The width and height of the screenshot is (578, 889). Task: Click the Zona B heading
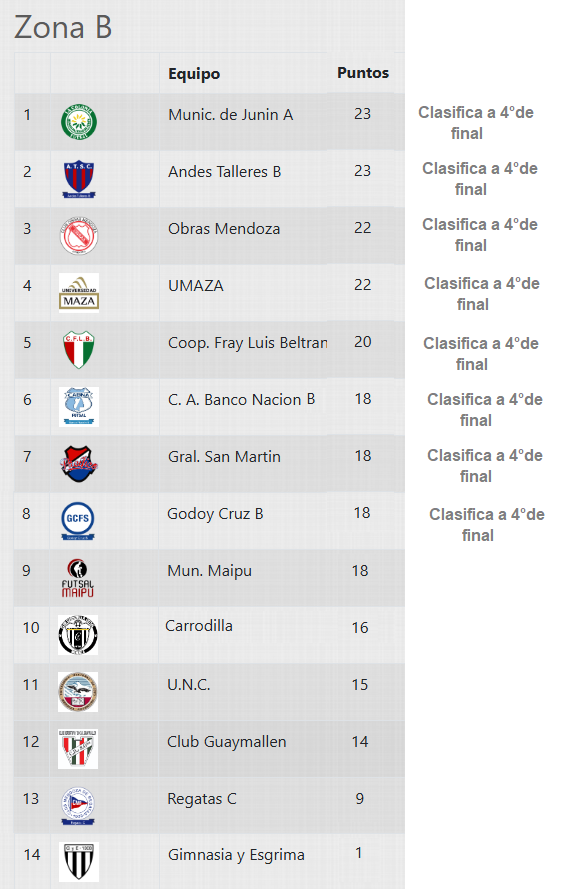coord(63,27)
